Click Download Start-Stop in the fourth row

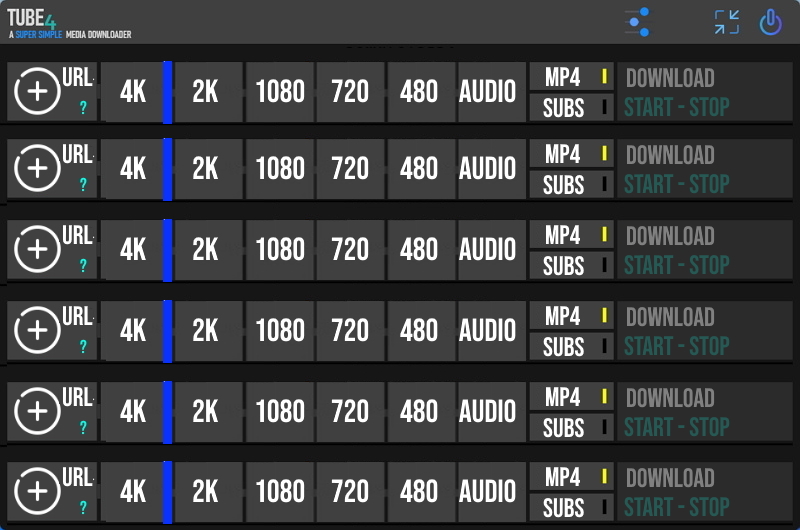(705, 331)
